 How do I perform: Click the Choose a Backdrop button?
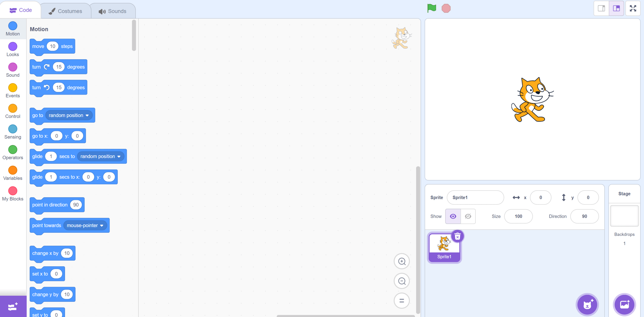click(x=624, y=305)
